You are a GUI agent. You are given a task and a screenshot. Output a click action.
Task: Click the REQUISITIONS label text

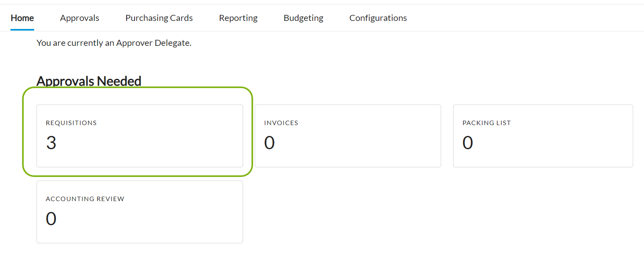tap(71, 123)
